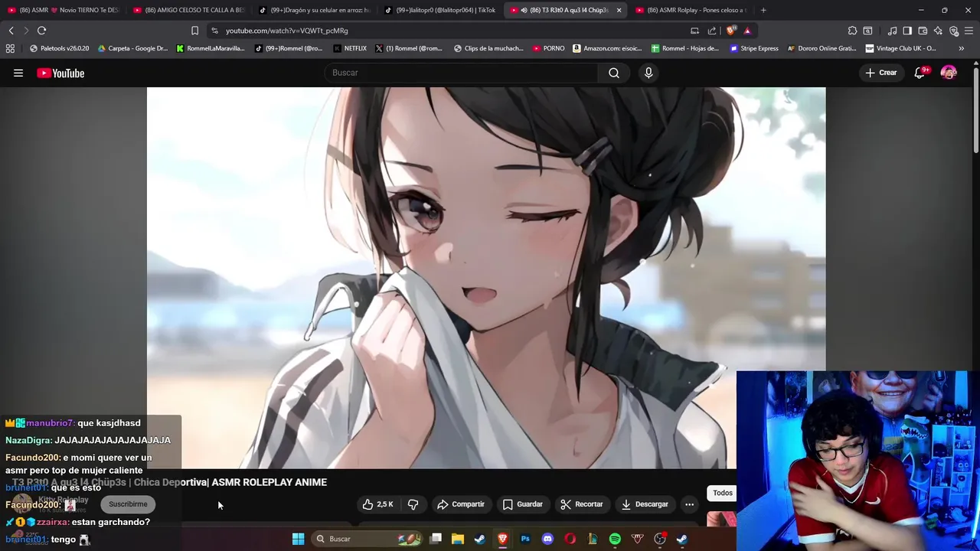Like the video with thumbs up
This screenshot has width=980, height=551.
pos(378,504)
